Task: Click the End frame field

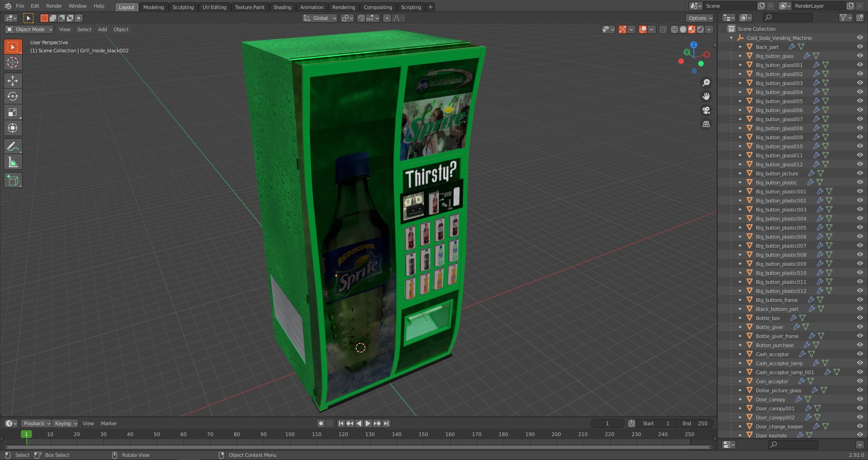Action: pyautogui.click(x=695, y=423)
